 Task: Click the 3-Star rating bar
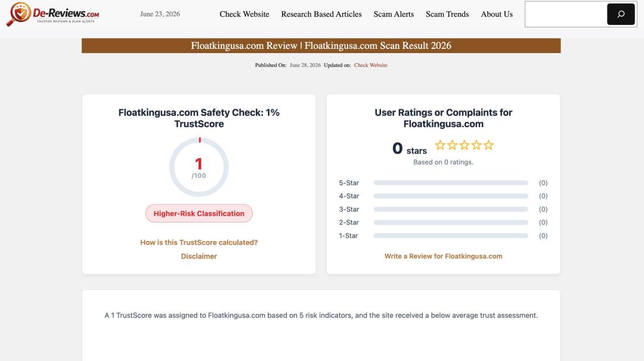451,209
